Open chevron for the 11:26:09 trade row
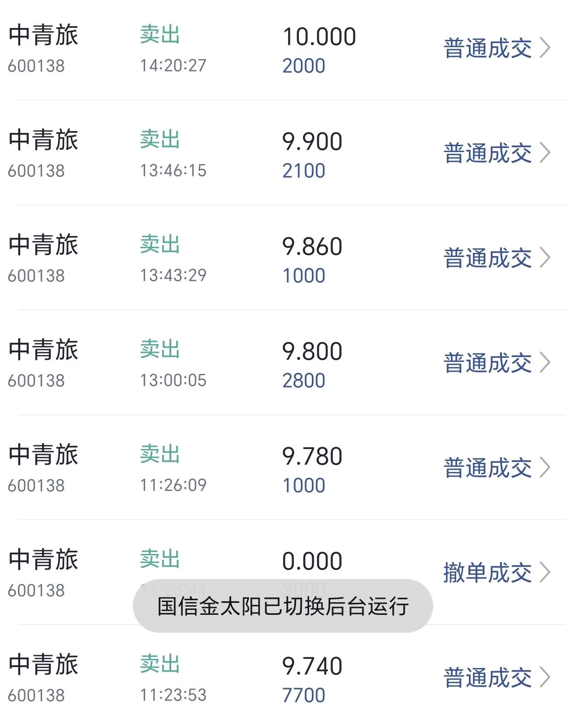This screenshot has width=566, height=728. [544, 468]
